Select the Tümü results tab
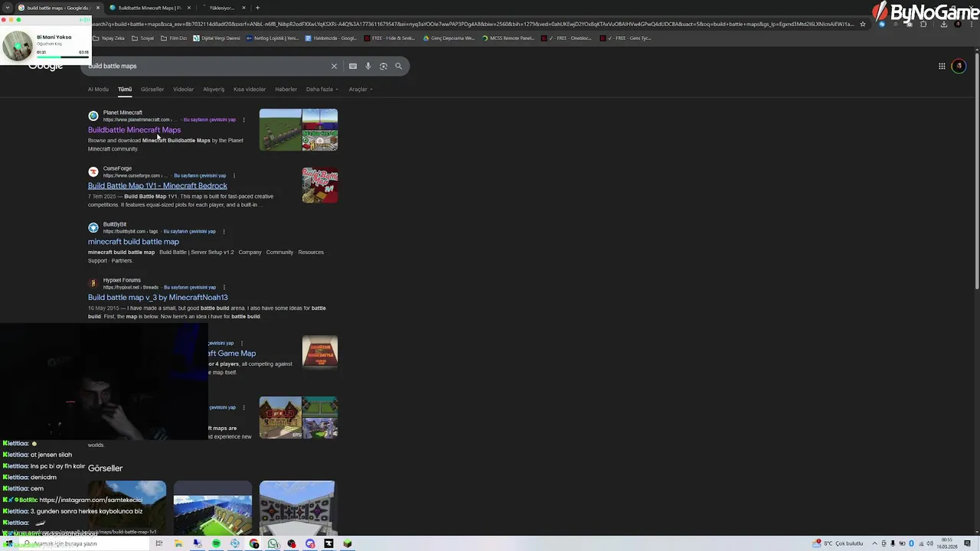Viewport: 980px width, 551px height. click(125, 89)
